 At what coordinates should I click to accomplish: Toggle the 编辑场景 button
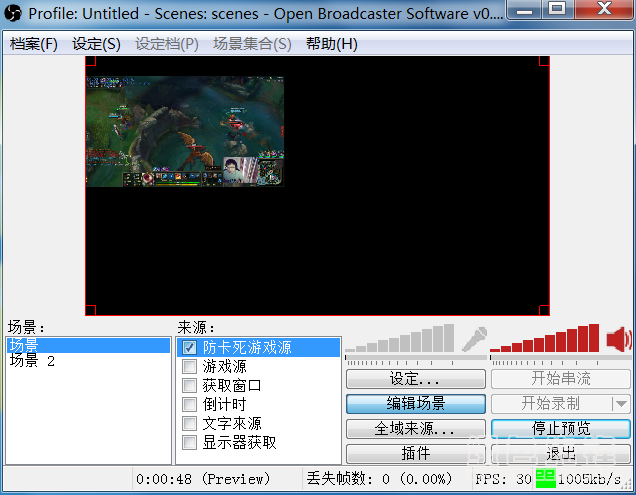coord(416,404)
